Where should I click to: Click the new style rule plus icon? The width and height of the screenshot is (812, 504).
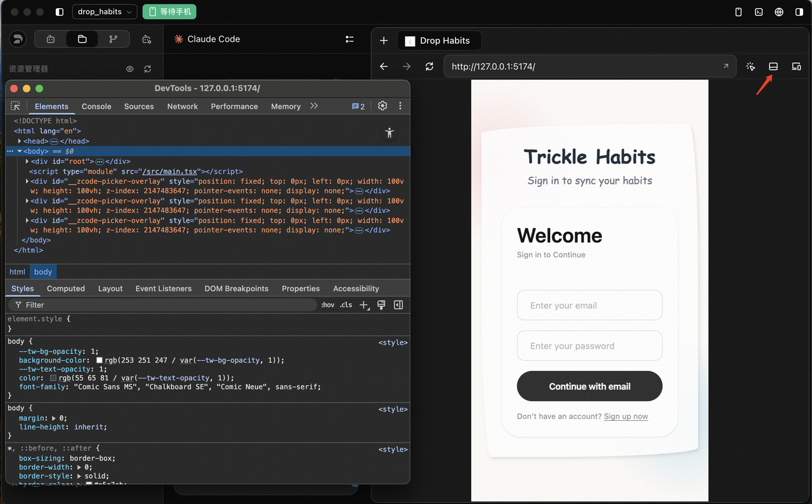(364, 305)
